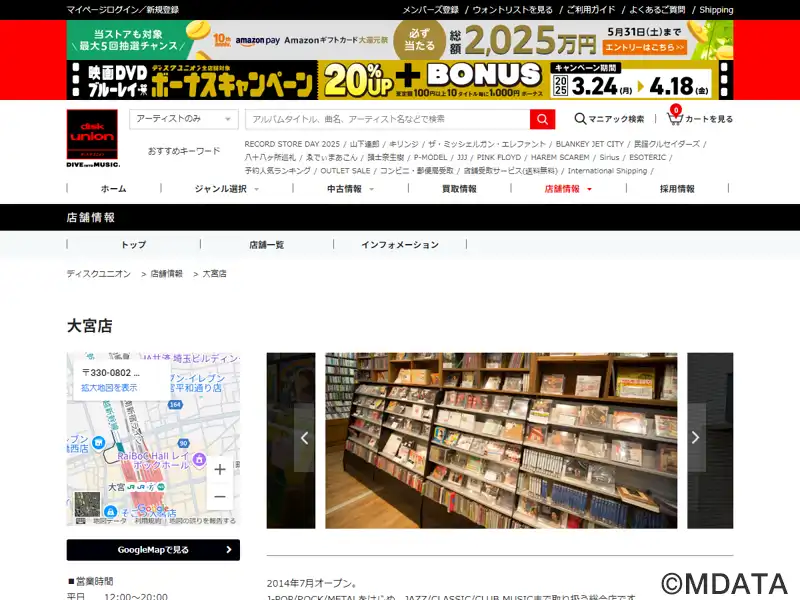Switch map to satellite view thumbnail
Viewport: 800px width, 600px height.
click(x=87, y=504)
